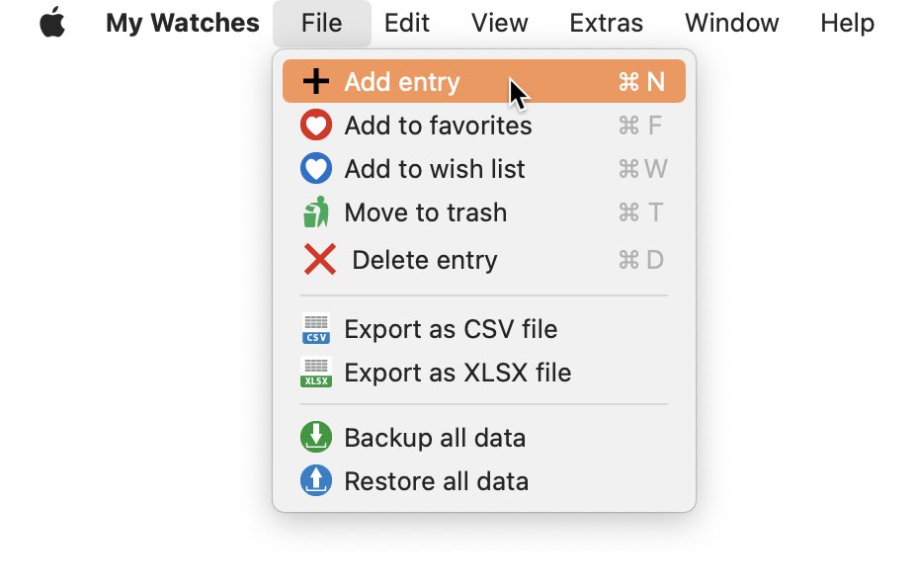Choose Backup all data
This screenshot has height=588, width=914.
coord(484,438)
